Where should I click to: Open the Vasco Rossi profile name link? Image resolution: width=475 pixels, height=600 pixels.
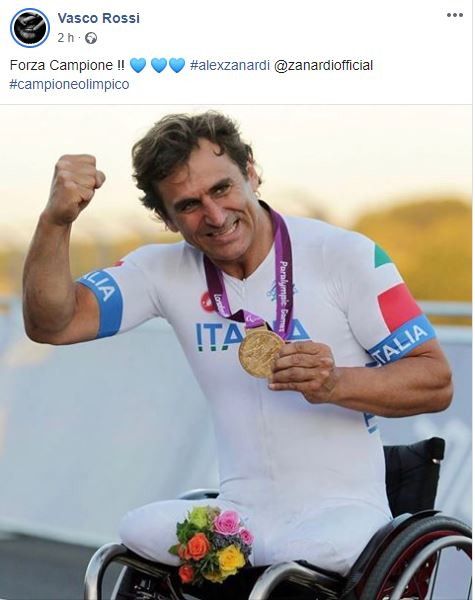(x=98, y=18)
